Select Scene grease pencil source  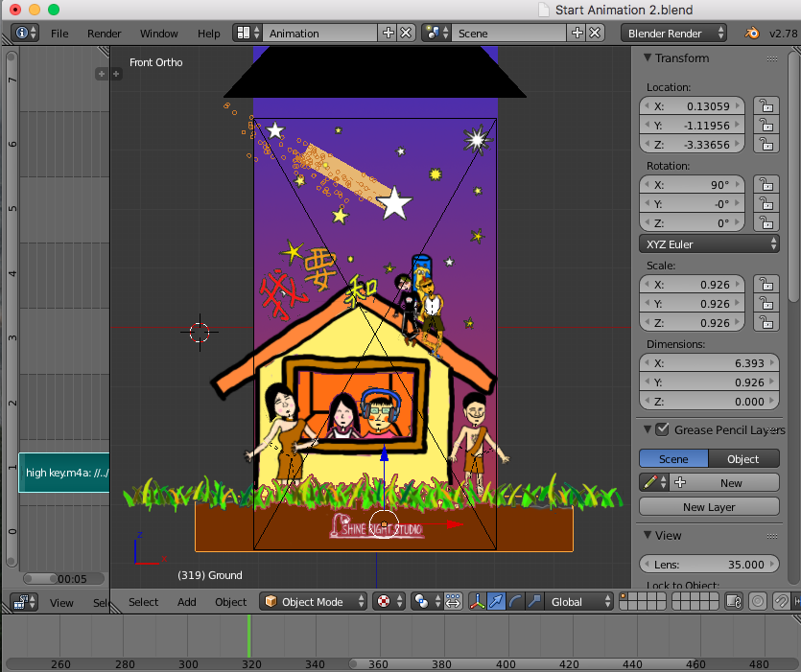pos(673,458)
